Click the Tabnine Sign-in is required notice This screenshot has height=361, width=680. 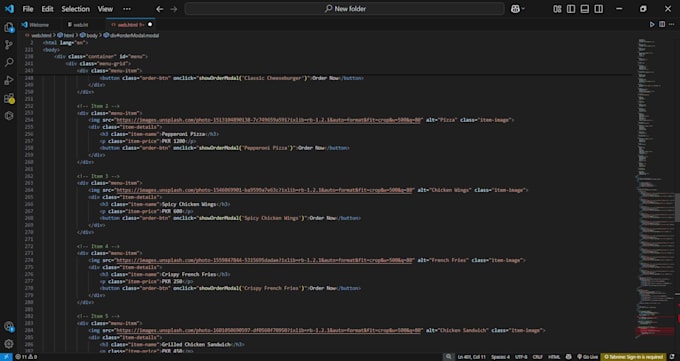[634, 357]
